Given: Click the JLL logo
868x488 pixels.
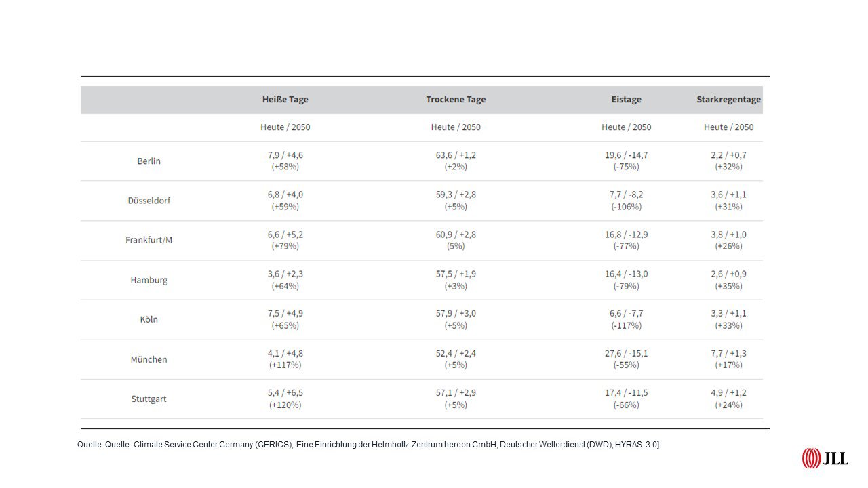Looking at the screenshot, I should 825,458.
